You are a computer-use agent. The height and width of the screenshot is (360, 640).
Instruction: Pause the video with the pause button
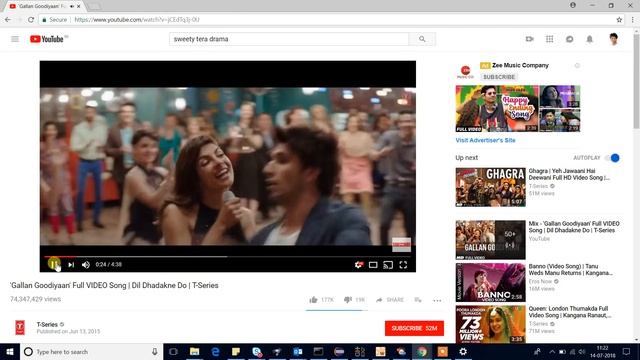(53, 264)
